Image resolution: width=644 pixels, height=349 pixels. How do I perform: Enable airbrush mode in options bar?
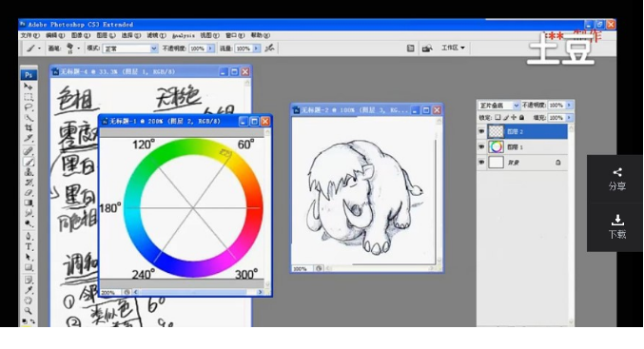point(269,48)
